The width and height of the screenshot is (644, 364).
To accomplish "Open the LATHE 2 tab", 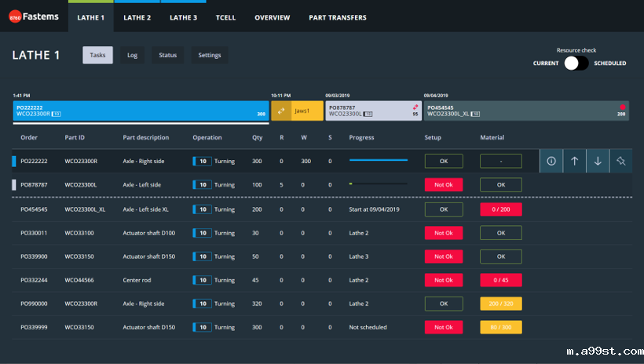I will [x=137, y=17].
